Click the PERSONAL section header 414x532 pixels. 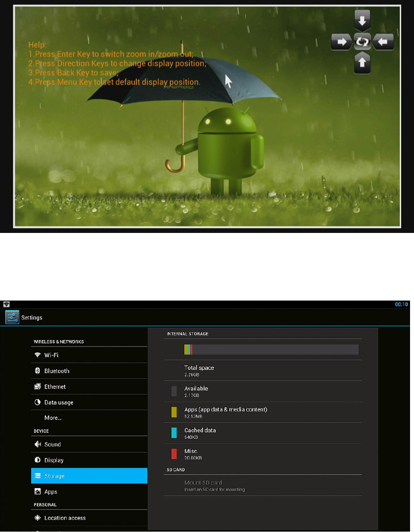coord(45,504)
